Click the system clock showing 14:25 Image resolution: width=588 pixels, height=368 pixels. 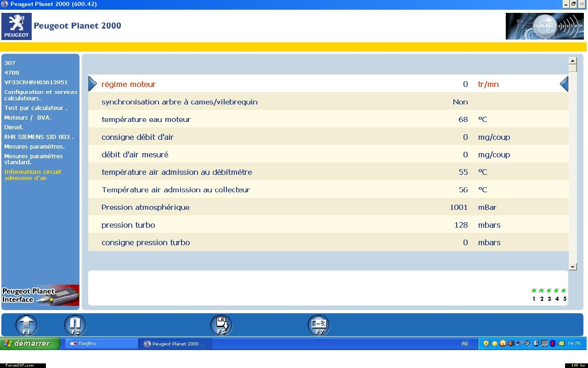574,344
